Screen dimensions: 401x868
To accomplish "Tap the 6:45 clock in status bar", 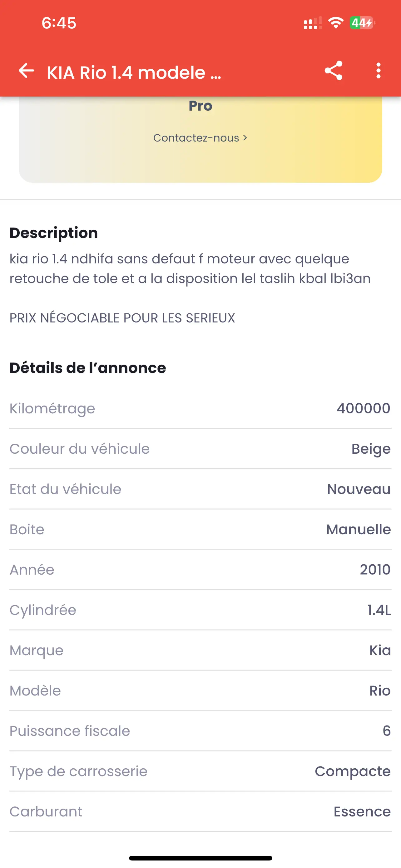I will 59,23.
